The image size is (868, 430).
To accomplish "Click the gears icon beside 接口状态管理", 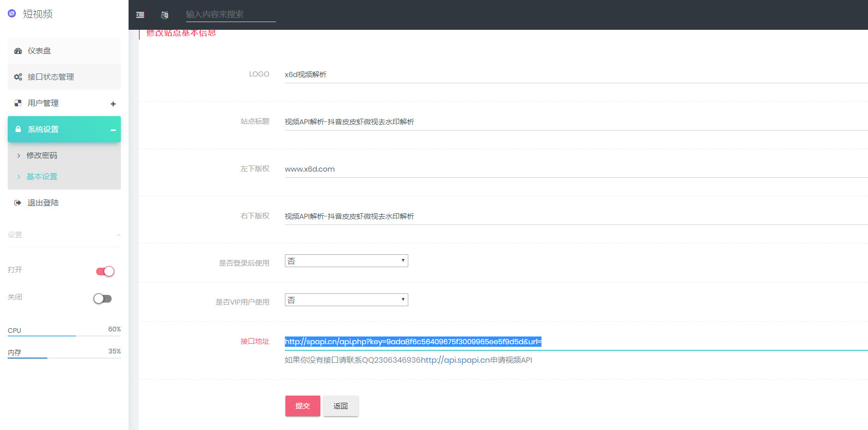I will point(18,77).
